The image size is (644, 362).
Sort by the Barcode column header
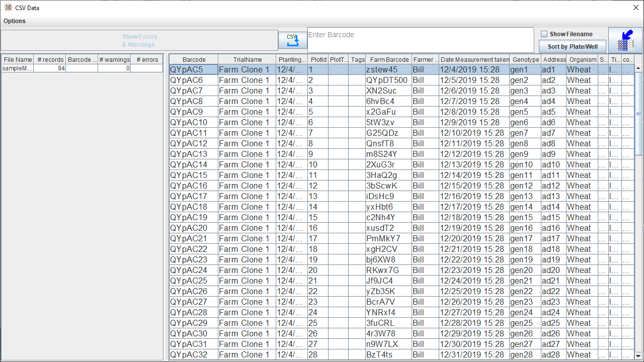(x=194, y=59)
